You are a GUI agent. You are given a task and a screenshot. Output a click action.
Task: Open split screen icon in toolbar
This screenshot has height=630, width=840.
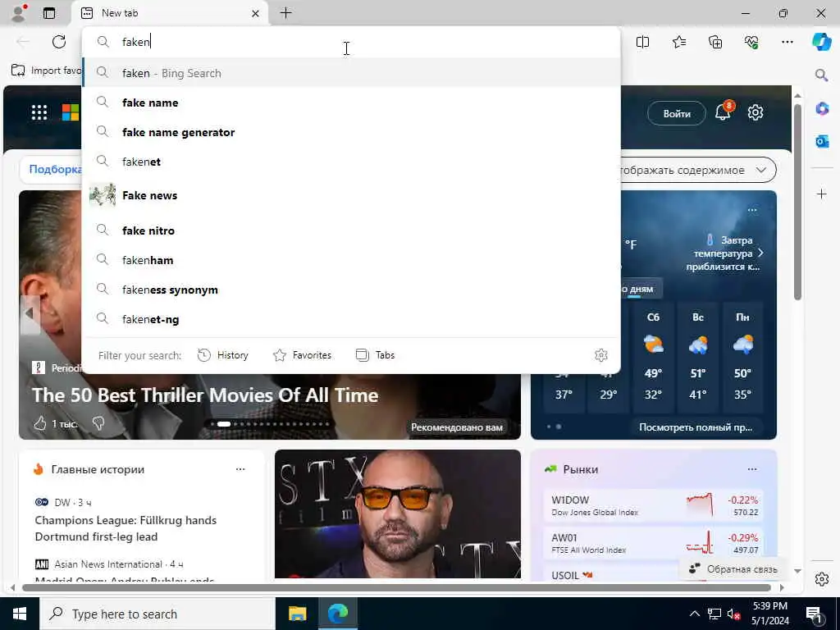(642, 42)
